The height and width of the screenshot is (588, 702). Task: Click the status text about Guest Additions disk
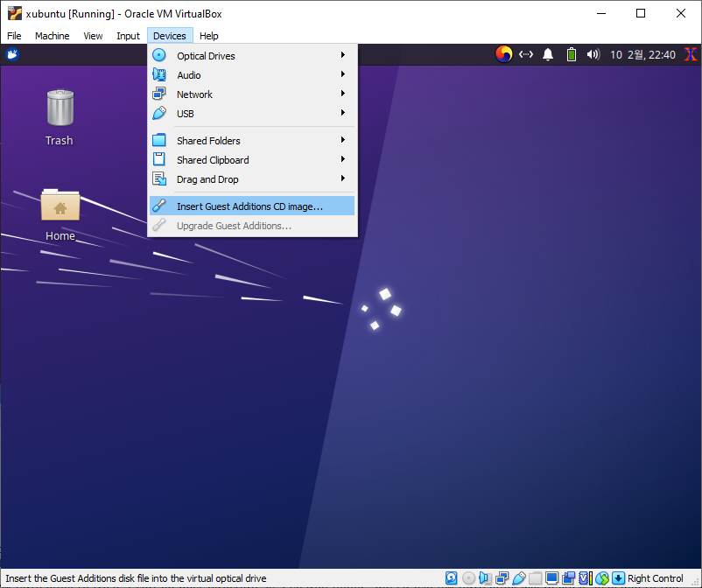[136, 578]
